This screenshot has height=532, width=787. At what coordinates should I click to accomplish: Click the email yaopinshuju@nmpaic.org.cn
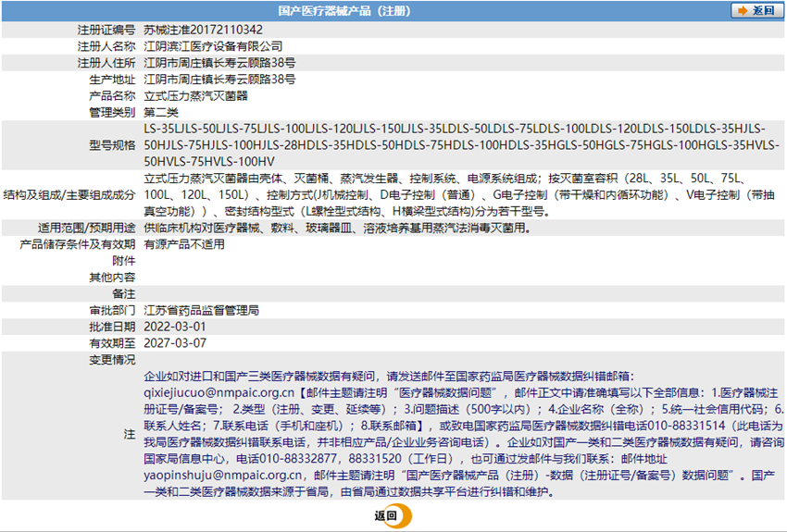tap(223, 476)
